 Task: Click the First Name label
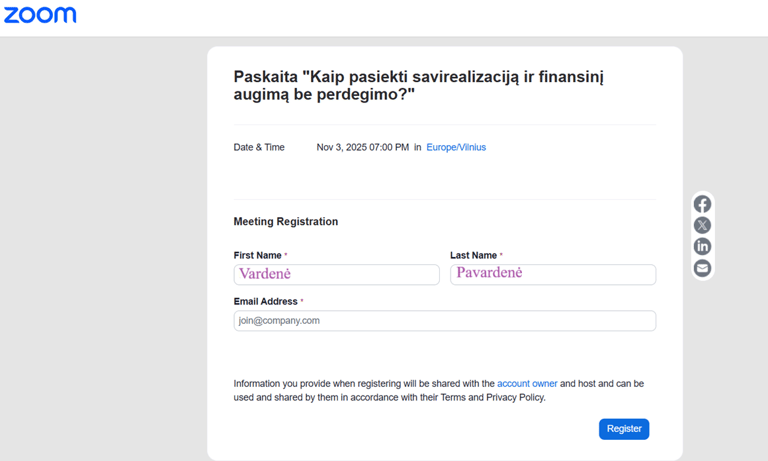(258, 255)
